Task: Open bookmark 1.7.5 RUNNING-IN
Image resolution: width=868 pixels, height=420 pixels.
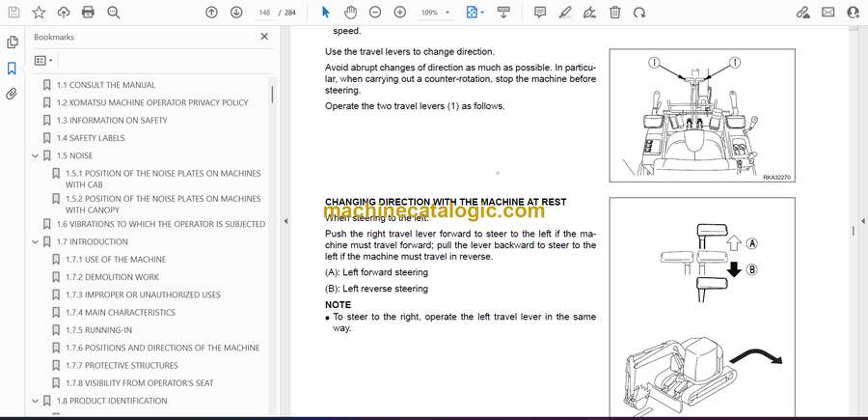Action: pyautogui.click(x=98, y=330)
